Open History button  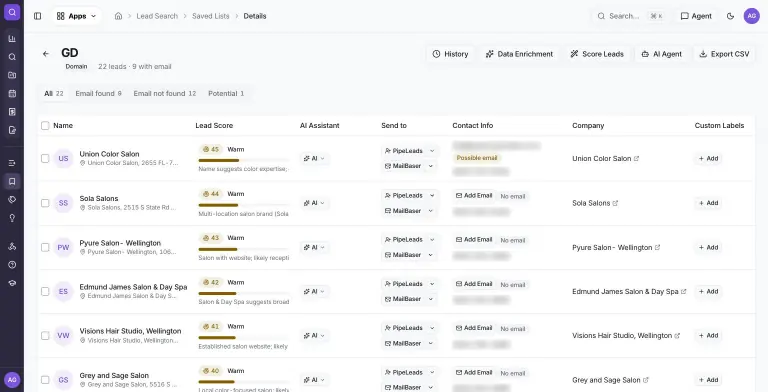(x=450, y=54)
